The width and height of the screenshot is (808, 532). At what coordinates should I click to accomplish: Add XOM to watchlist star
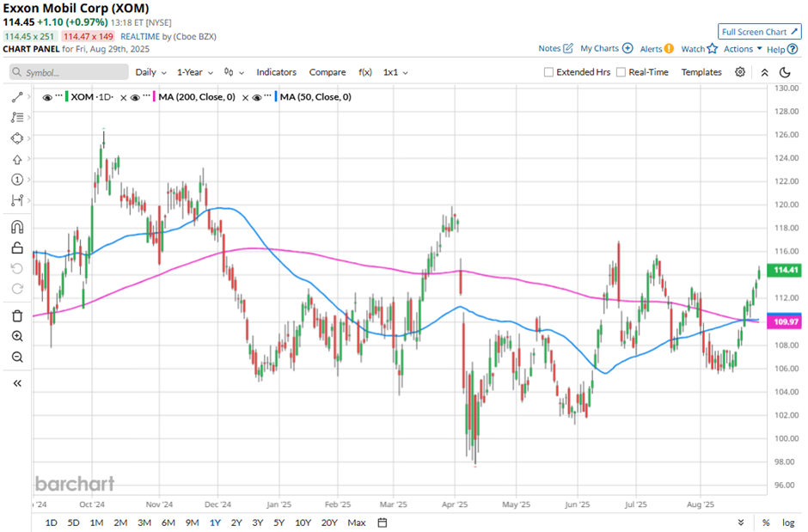(x=712, y=48)
